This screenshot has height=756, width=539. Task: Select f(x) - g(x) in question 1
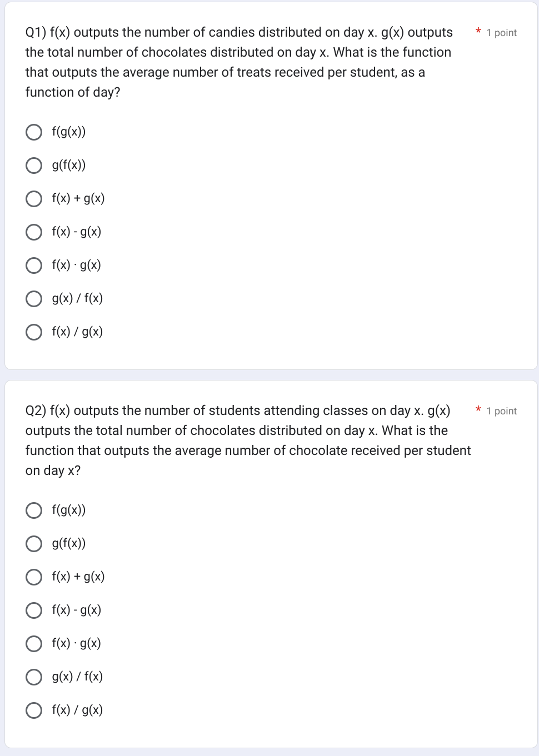[x=34, y=232]
